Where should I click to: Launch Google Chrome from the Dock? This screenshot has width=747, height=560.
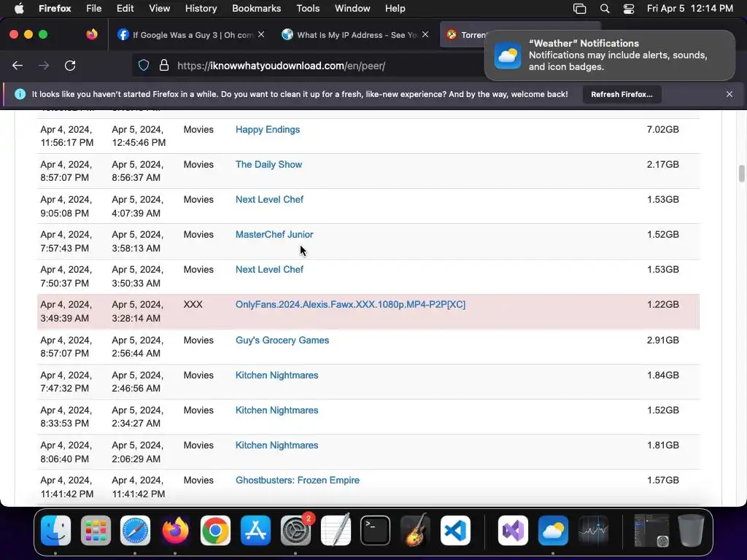point(215,530)
